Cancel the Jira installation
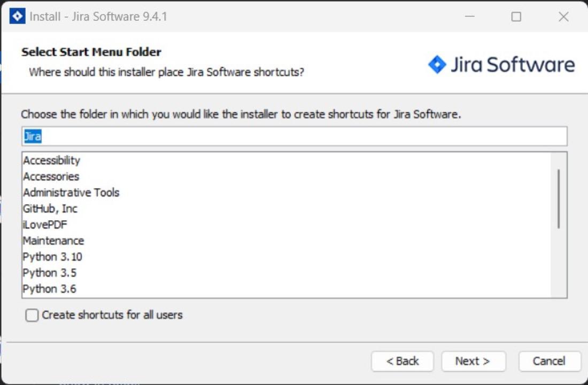 [550, 361]
